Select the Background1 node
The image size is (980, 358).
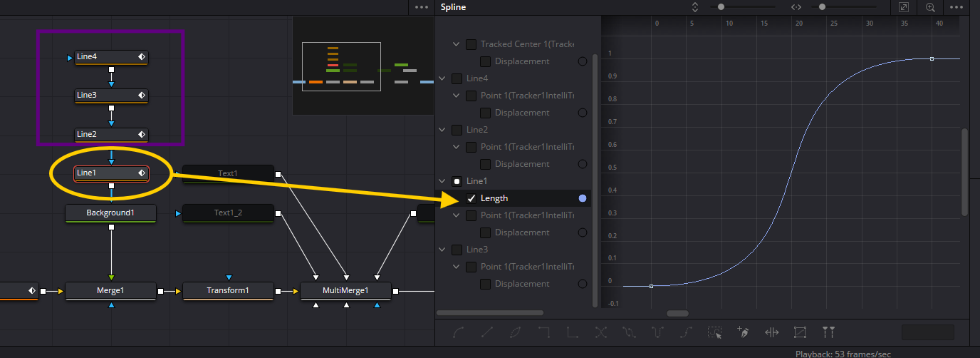(x=110, y=213)
